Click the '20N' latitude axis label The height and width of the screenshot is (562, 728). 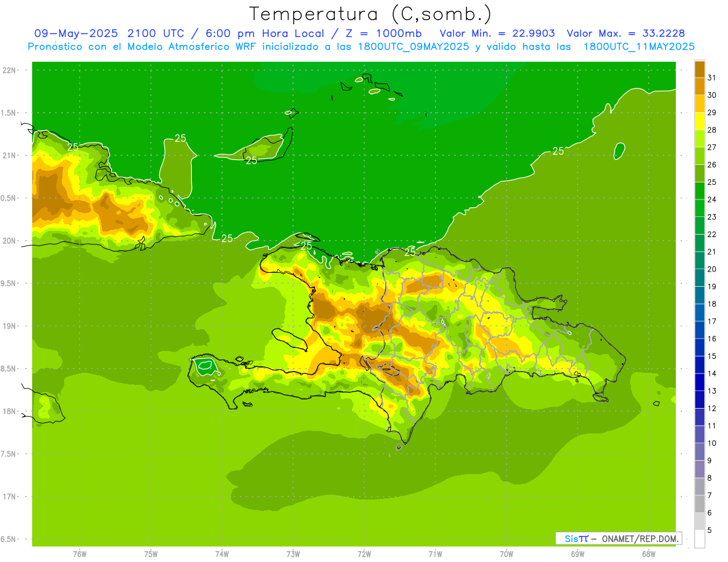[x=10, y=241]
